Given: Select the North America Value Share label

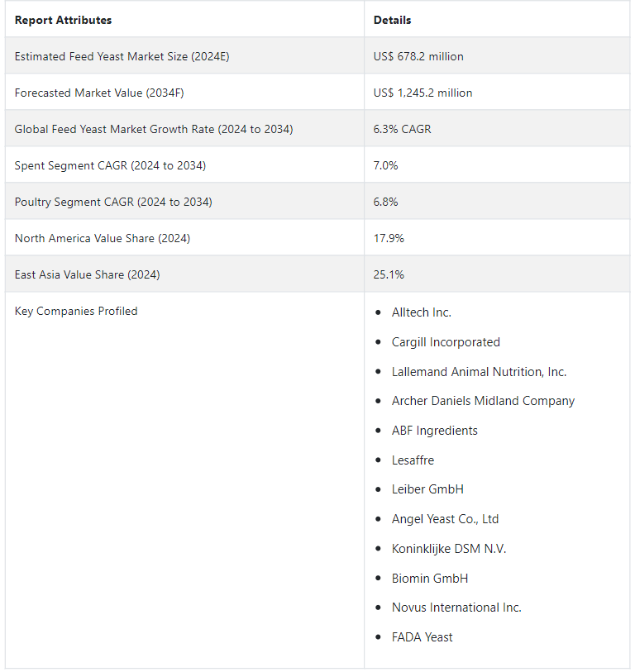Looking at the screenshot, I should pos(102,238).
